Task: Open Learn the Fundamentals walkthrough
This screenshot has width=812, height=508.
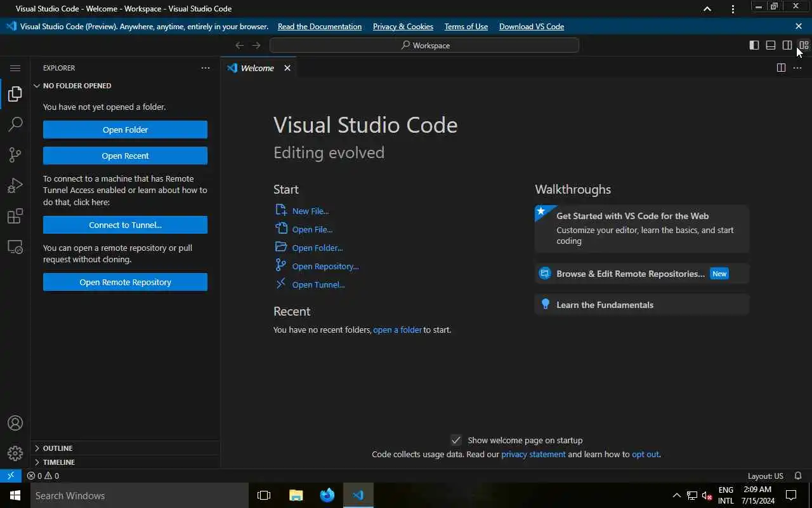Action: pos(642,305)
